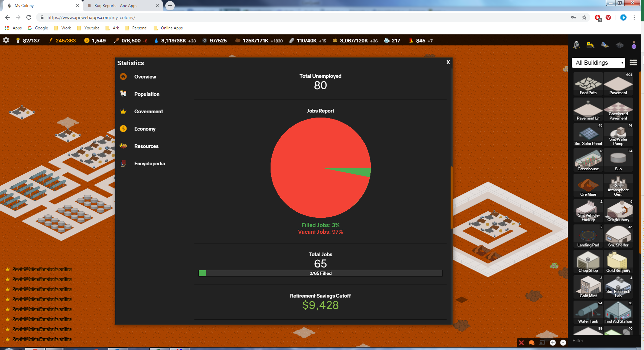Select the Sm. Shelter building
The image size is (644, 350).
[x=618, y=236]
